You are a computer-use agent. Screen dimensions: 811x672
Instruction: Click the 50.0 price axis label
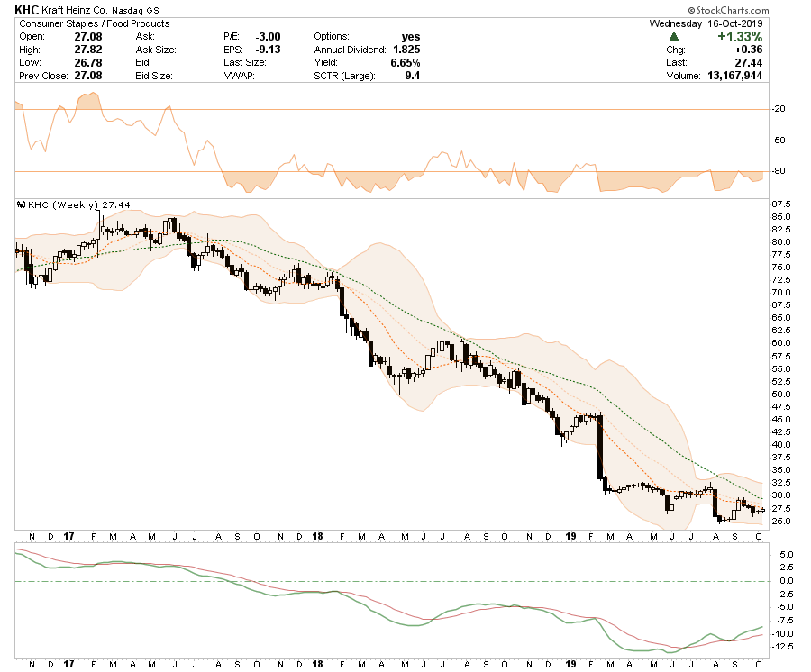[781, 395]
